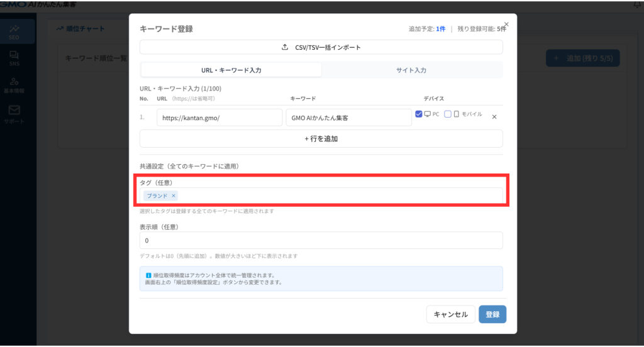Click the URL input field
Screen dimensions: 644x347
pos(219,118)
